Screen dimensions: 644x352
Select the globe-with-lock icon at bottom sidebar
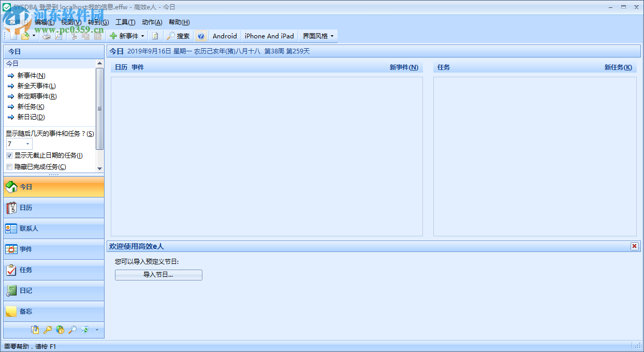(x=61, y=330)
